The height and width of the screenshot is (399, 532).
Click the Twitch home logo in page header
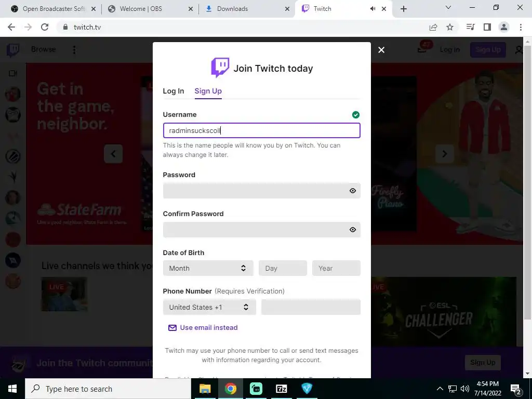tap(13, 50)
